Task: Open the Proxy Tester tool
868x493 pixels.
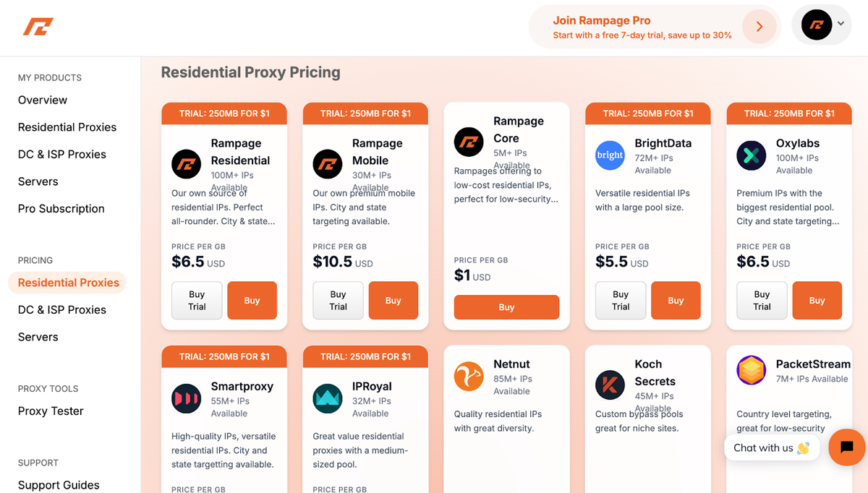Action: pos(50,411)
